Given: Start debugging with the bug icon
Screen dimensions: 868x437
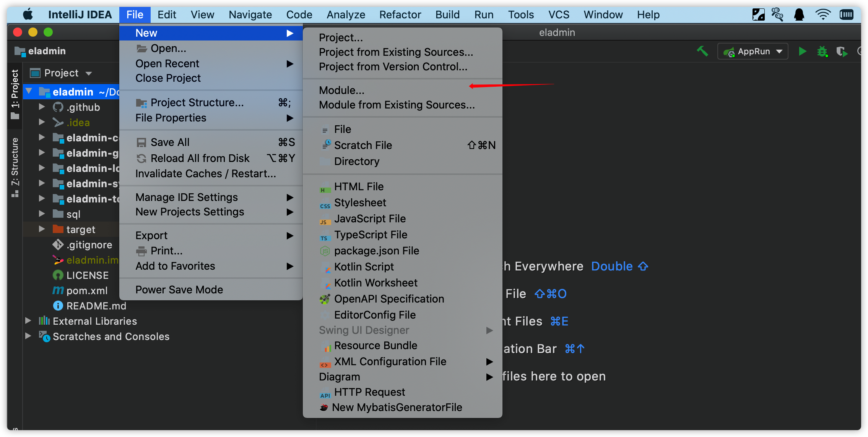Looking at the screenshot, I should click(822, 51).
